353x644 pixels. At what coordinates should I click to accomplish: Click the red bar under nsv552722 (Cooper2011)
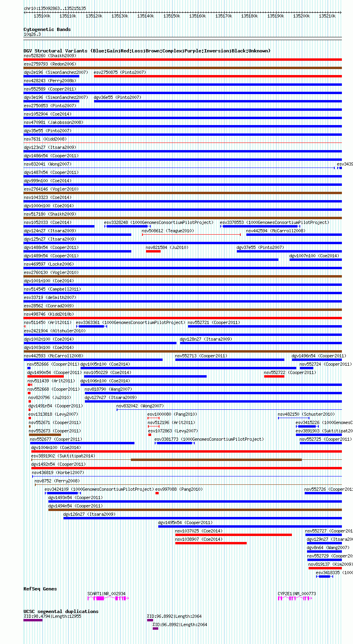[x=274, y=376]
